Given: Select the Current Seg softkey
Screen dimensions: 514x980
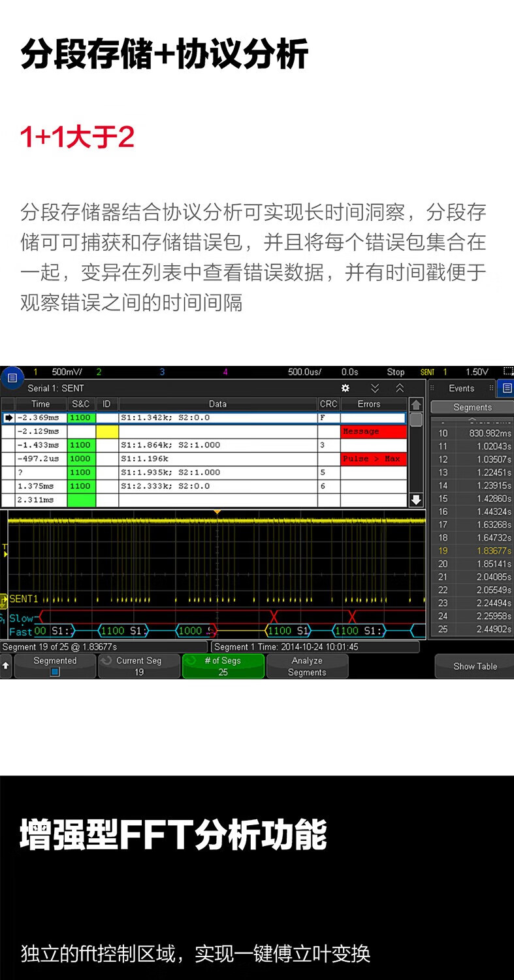Looking at the screenshot, I should 138,666.
